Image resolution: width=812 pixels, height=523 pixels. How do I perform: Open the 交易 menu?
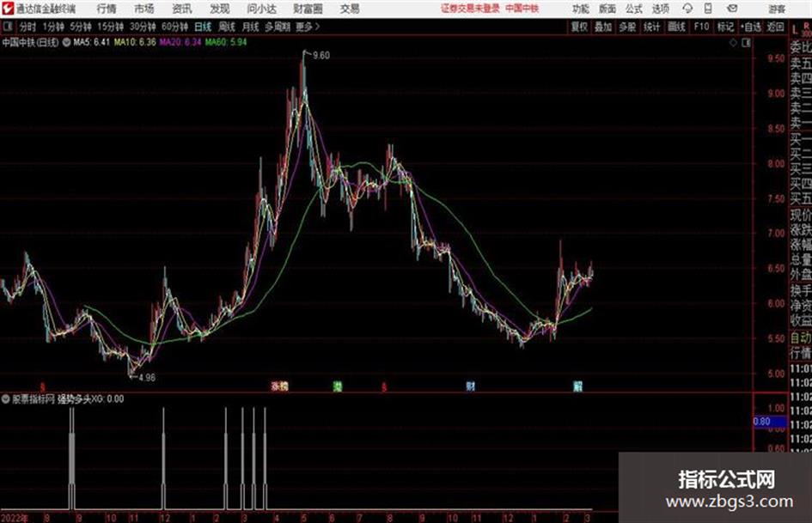click(350, 9)
